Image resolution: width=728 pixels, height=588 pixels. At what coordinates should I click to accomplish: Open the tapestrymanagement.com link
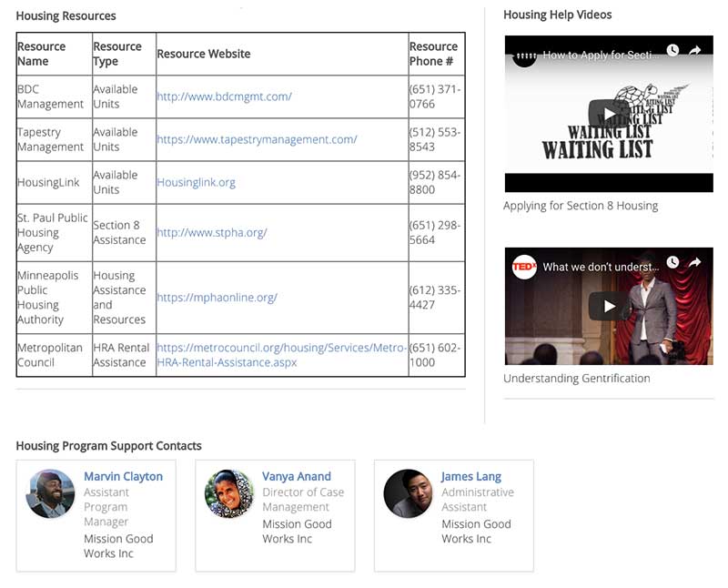257,139
